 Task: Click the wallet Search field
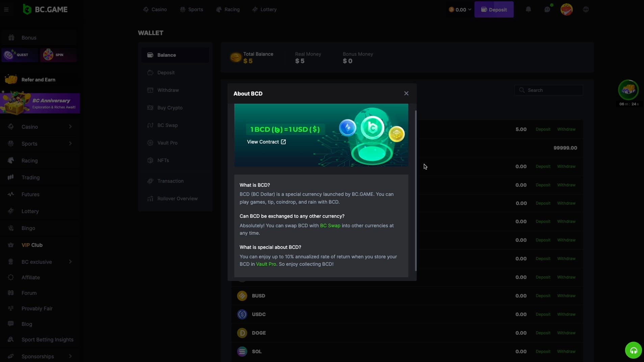pyautogui.click(x=549, y=90)
